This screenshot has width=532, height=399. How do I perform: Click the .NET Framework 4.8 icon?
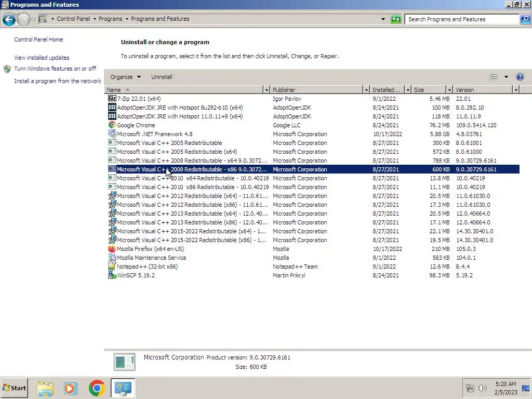[x=112, y=134]
